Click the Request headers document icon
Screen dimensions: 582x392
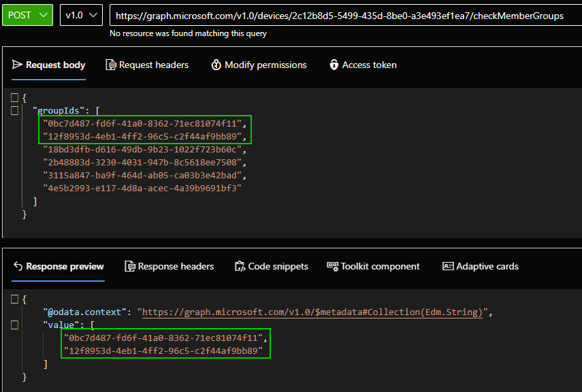point(110,65)
